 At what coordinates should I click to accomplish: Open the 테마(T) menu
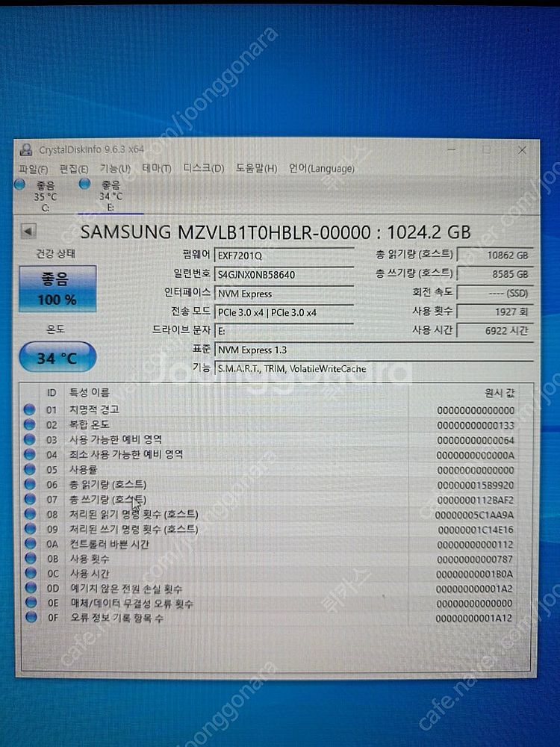click(x=157, y=168)
